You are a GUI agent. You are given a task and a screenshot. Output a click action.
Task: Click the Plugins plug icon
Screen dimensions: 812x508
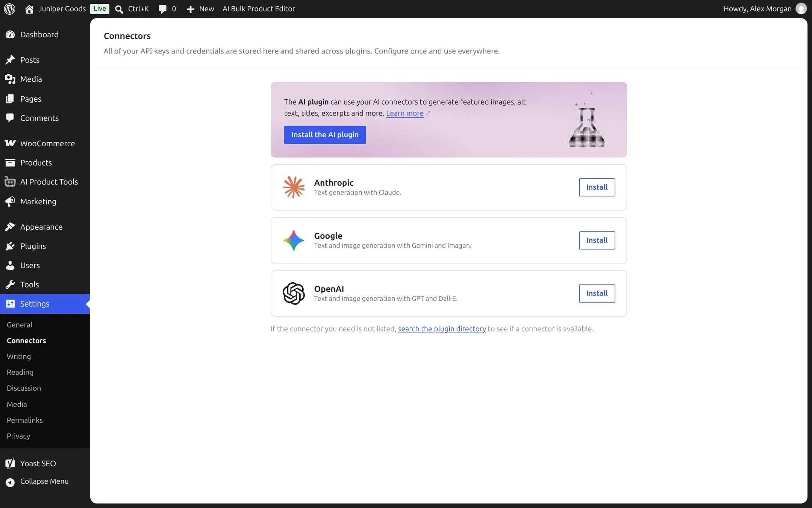tap(10, 246)
